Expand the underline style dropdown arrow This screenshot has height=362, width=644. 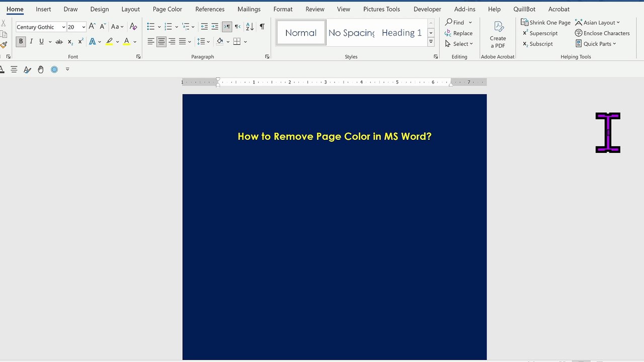50,42
